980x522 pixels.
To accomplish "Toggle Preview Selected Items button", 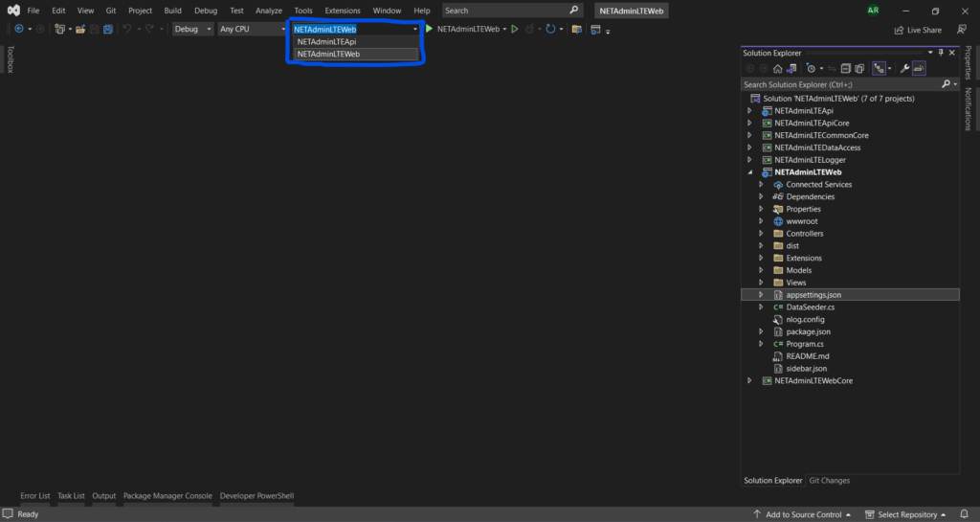I will 919,69.
